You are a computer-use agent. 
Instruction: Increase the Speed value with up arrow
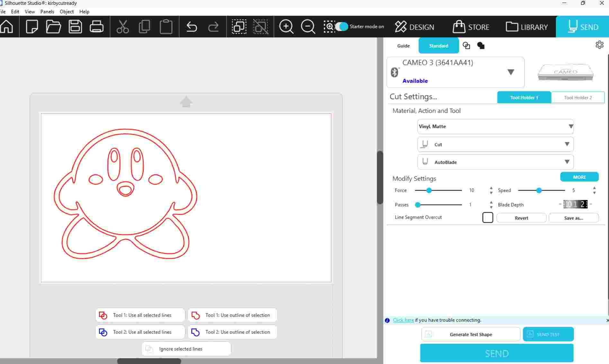tap(595, 188)
